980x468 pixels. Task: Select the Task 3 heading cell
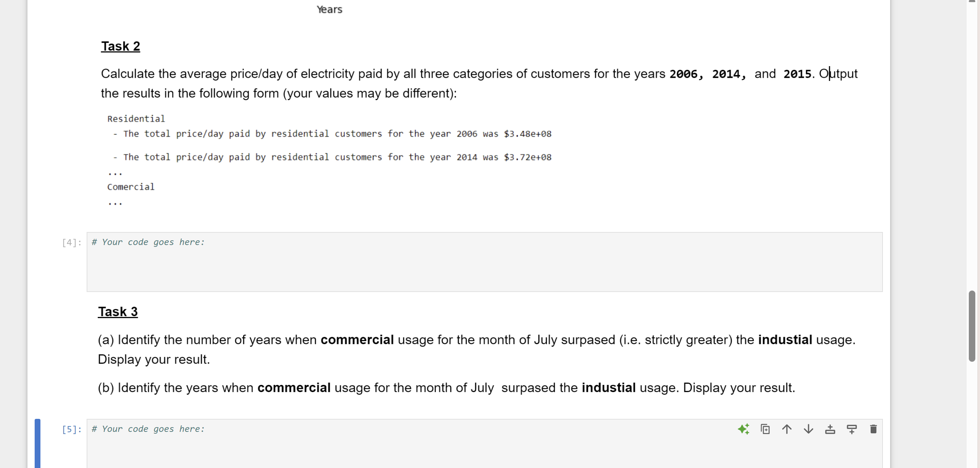point(118,312)
